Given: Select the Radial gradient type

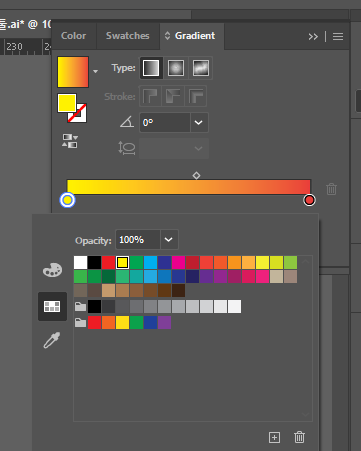Looking at the screenshot, I should 176,68.
